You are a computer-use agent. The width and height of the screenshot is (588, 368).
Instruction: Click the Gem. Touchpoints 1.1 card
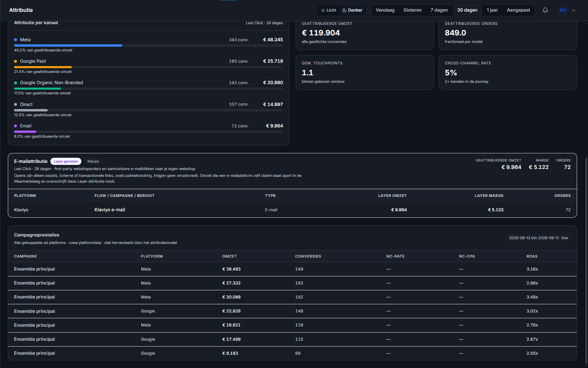tap(365, 73)
